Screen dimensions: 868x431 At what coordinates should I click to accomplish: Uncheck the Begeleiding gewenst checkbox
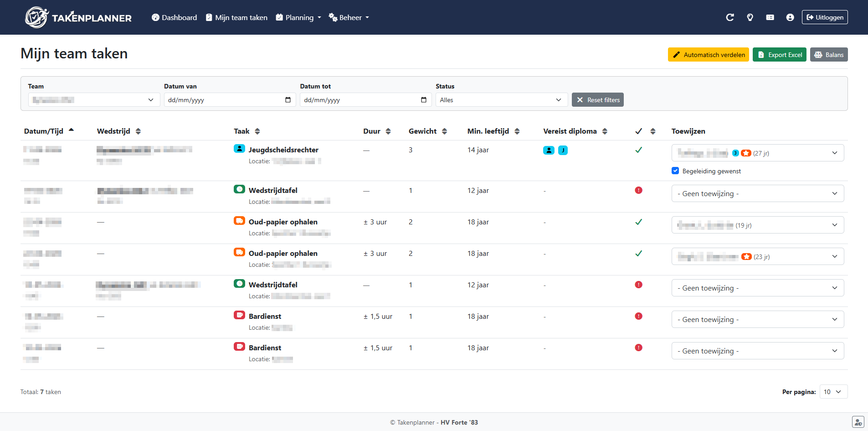pos(675,171)
